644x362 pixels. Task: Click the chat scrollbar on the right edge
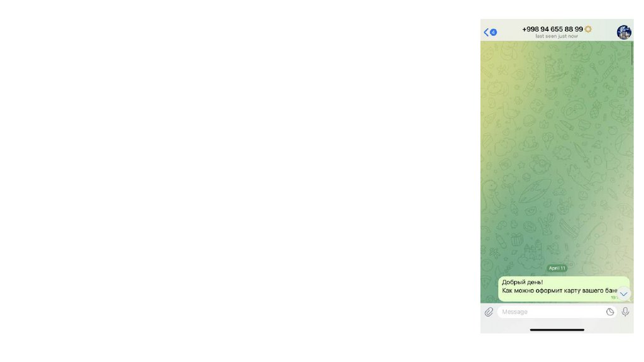coord(632,53)
